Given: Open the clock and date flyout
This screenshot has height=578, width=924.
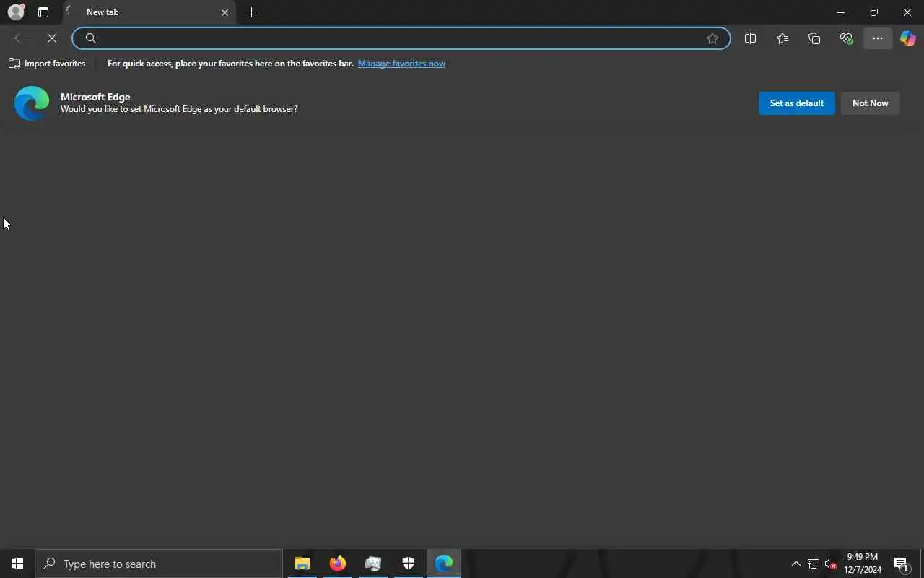Looking at the screenshot, I should [x=863, y=564].
